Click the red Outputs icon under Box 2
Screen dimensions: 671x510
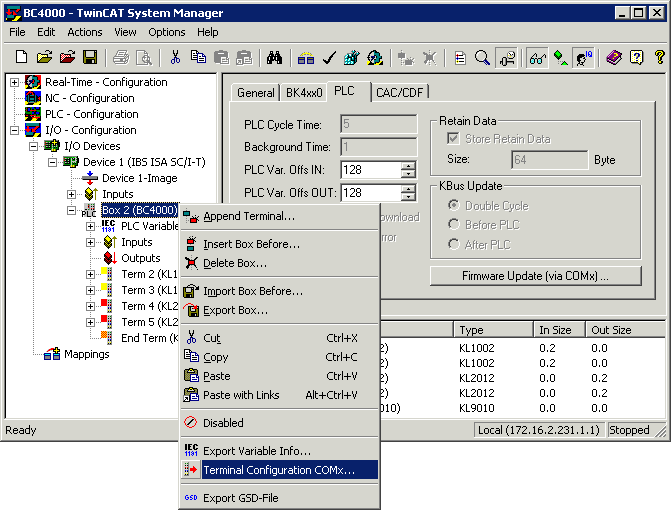coord(110,258)
